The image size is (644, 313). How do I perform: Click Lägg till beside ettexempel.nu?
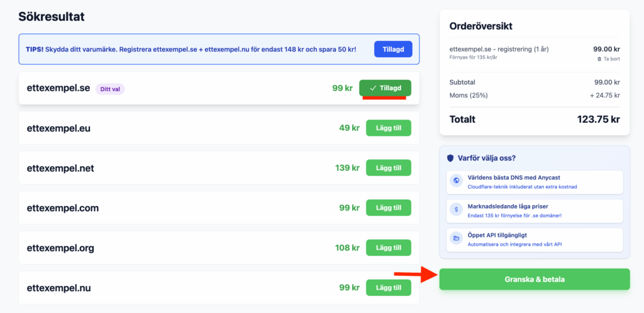coord(388,288)
